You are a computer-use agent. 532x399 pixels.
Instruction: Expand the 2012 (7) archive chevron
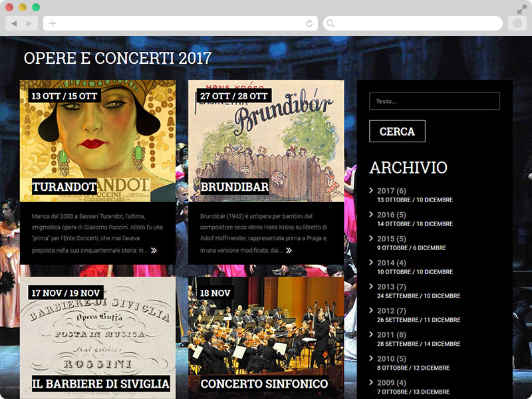371,310
